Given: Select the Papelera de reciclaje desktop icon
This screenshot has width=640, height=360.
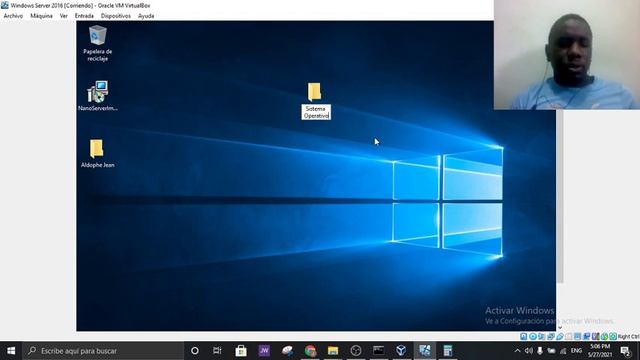Looking at the screenshot, I should point(98,43).
